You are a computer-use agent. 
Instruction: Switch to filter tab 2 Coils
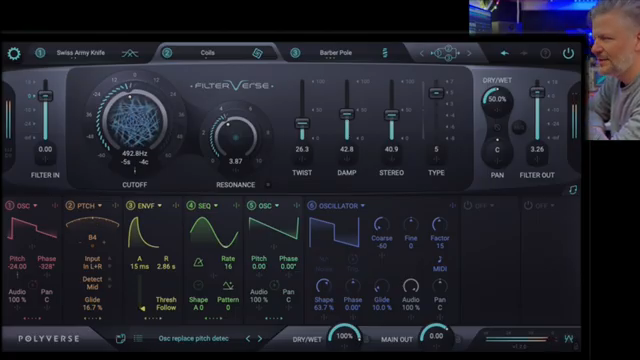pyautogui.click(x=207, y=53)
